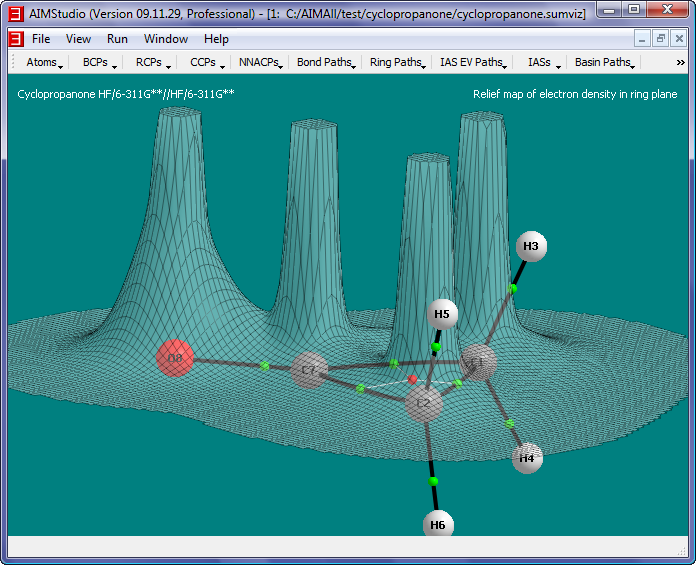Restore the inner document window
Screen dimensions: 696x565
[661, 39]
